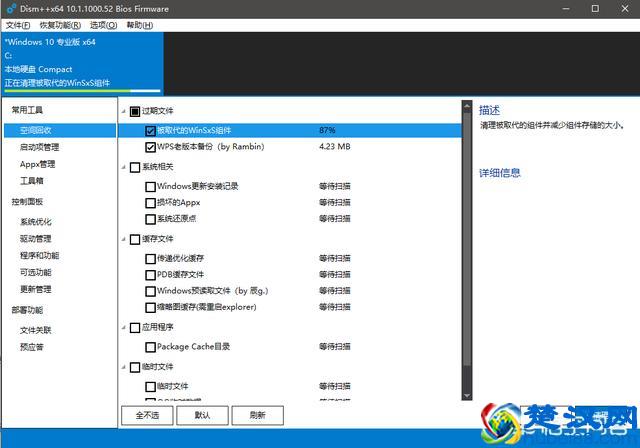Click the 常用工具 section header
640x448 pixels.
tap(27, 110)
